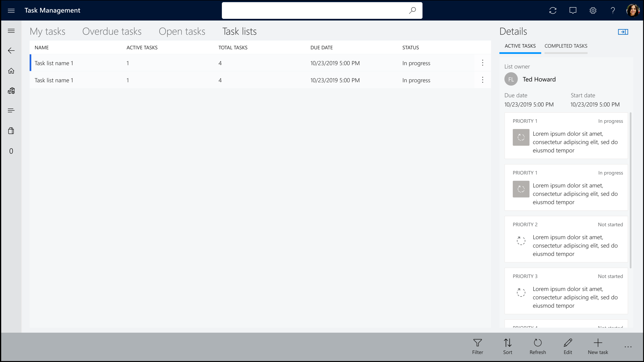Select Task list name 1 in the task list
The width and height of the screenshot is (644, 362).
click(x=54, y=63)
